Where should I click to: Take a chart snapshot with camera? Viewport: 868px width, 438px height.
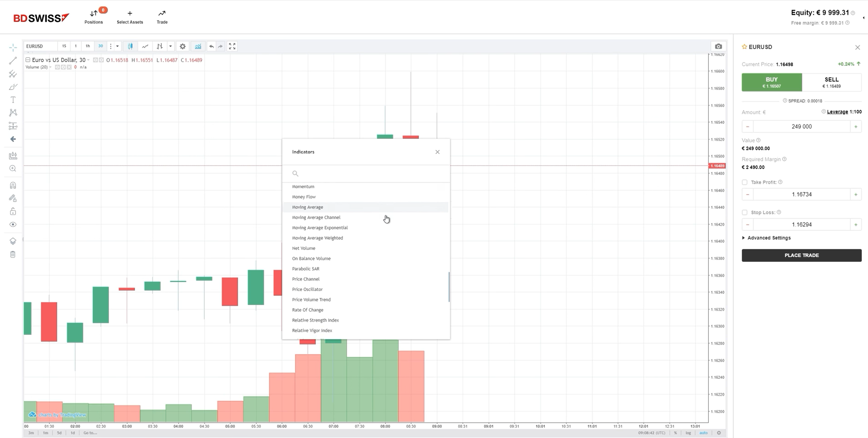click(x=718, y=46)
